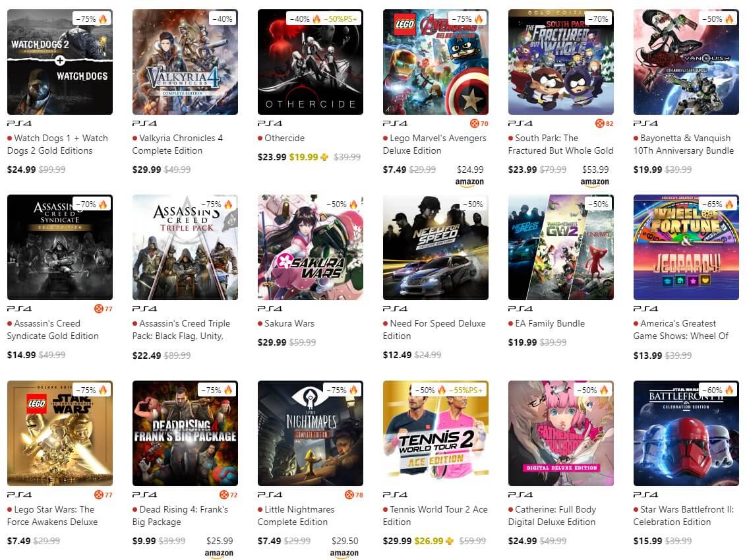The image size is (747, 560).
Task: Click the Need For Speed cover thumbnail
Action: (435, 247)
